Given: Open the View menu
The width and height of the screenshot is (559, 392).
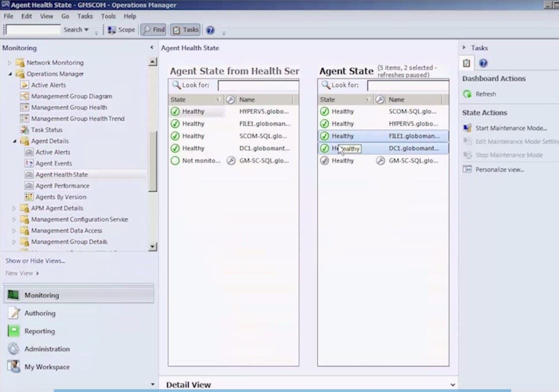Looking at the screenshot, I should [x=46, y=16].
